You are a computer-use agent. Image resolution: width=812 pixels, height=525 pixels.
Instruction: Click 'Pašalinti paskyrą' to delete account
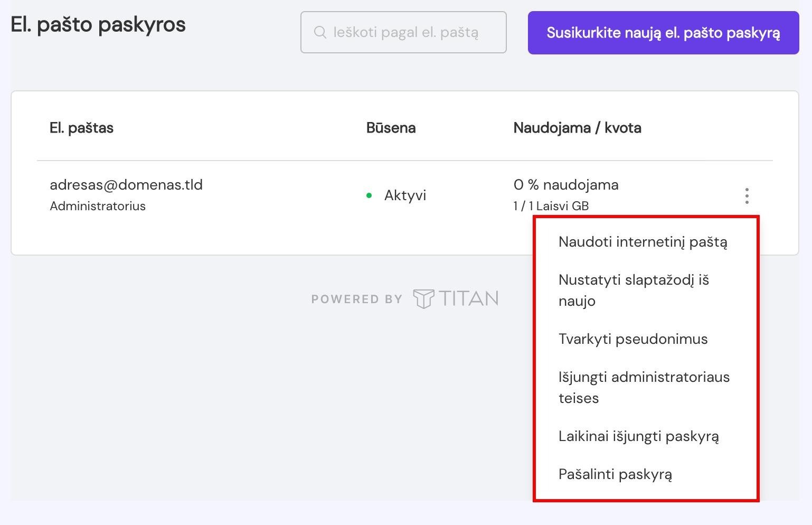click(615, 474)
